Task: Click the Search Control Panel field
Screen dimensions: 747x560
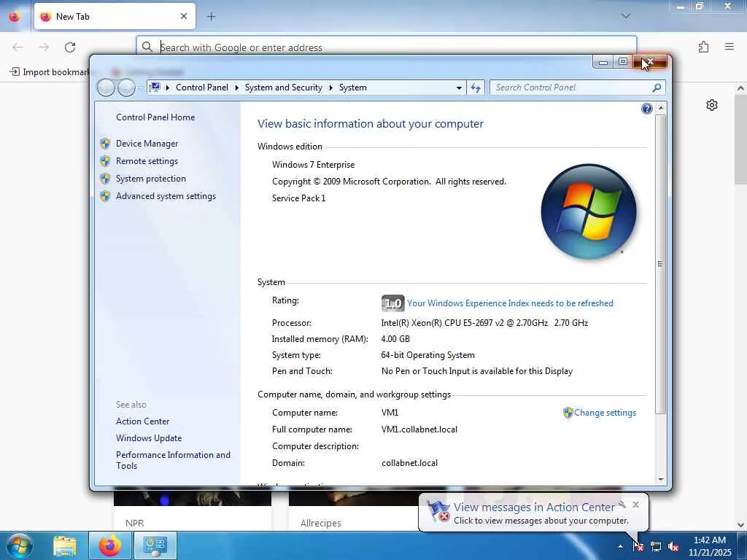Action: coord(572,87)
